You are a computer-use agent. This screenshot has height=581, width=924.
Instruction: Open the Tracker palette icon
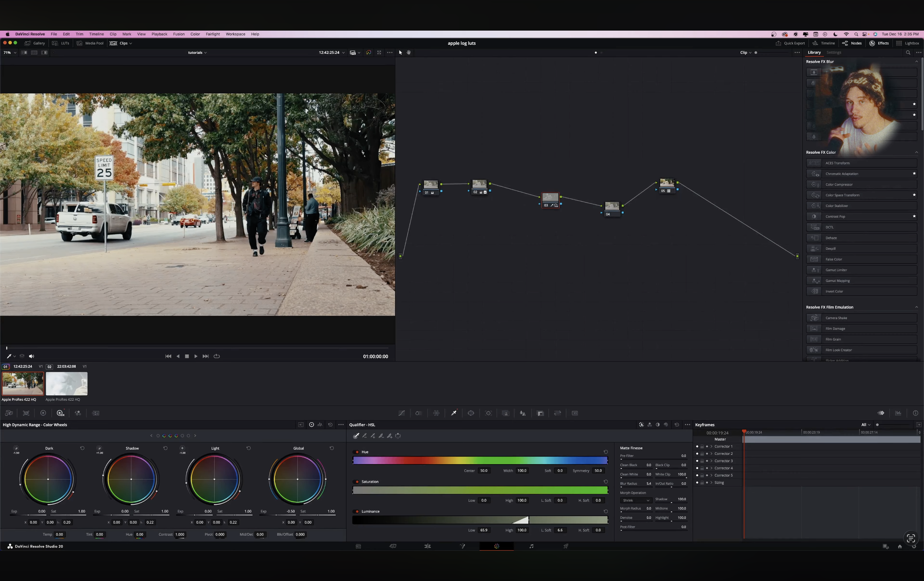click(488, 413)
